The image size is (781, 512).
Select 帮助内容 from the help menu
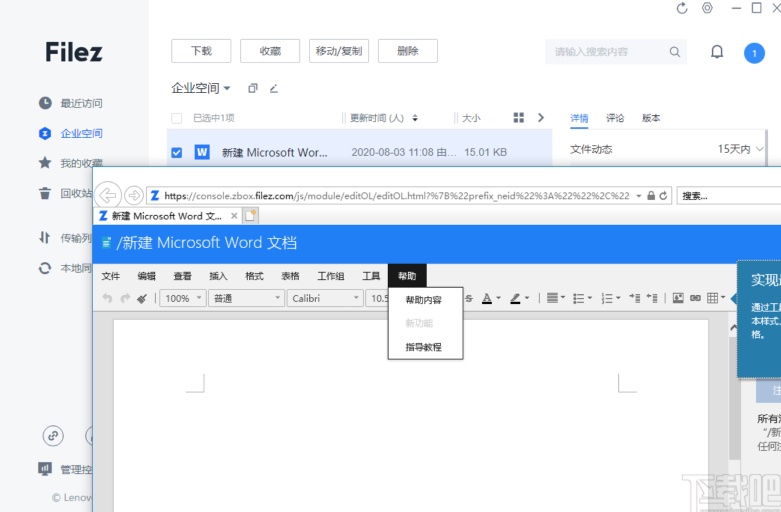423,300
